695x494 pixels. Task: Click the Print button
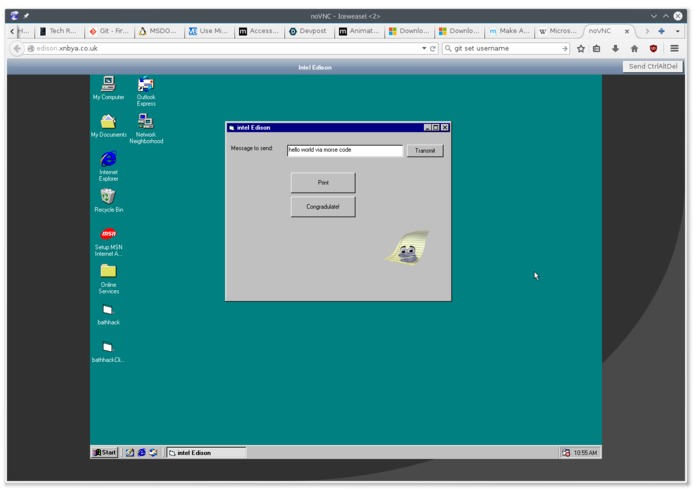click(323, 183)
